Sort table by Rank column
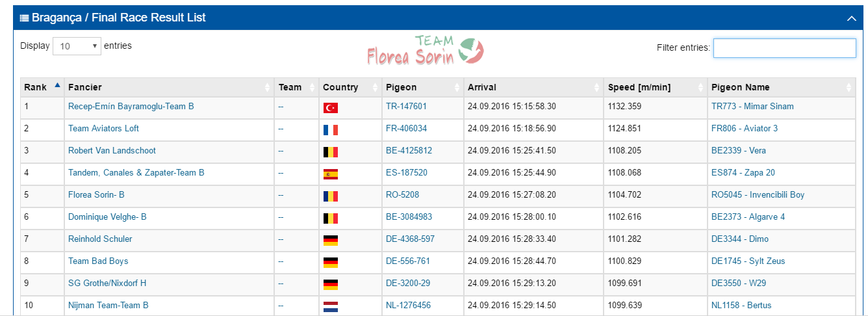Viewport: 868px width, 316px height. (42, 87)
